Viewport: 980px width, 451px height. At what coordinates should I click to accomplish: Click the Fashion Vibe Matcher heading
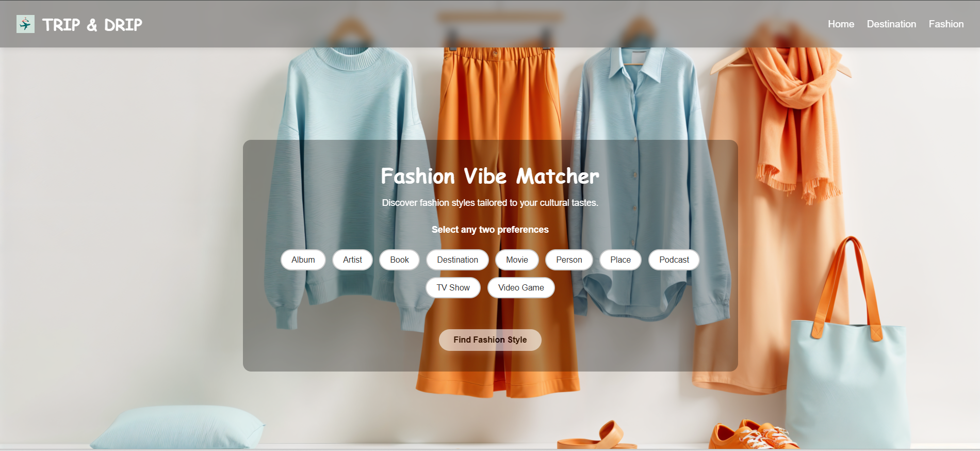tap(490, 176)
